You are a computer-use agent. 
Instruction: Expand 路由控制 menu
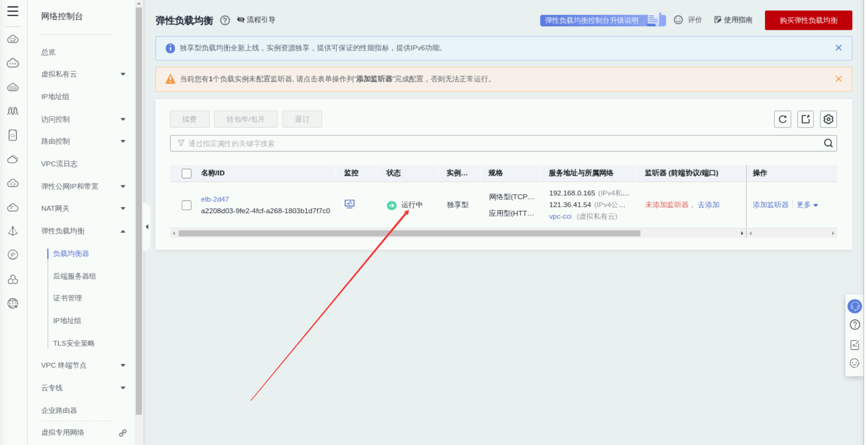[x=123, y=141]
